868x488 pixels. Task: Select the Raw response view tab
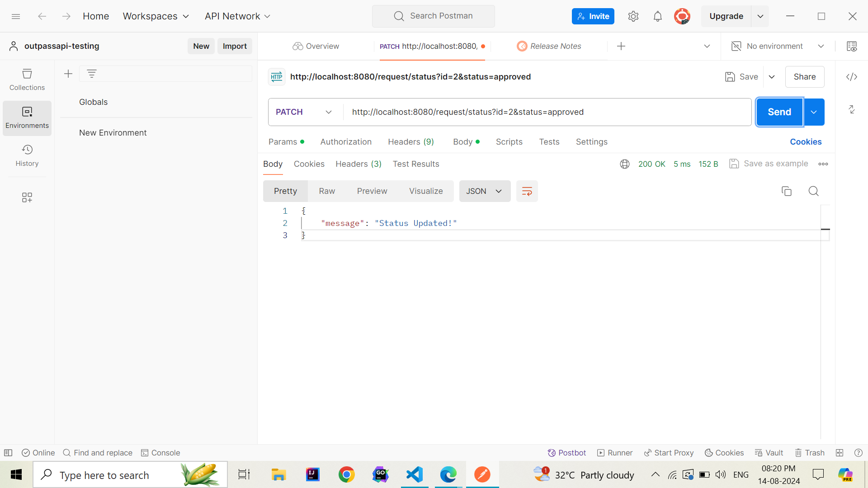(x=327, y=191)
